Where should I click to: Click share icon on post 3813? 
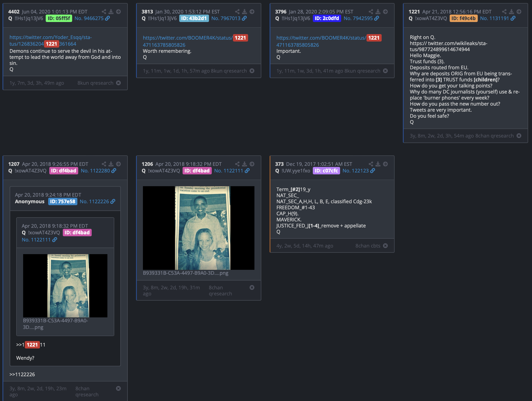(x=237, y=12)
